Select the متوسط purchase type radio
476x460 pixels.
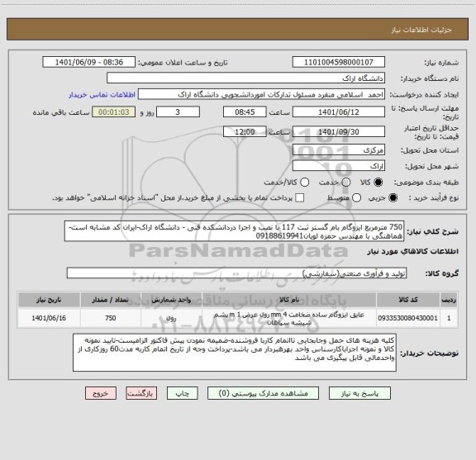pyautogui.click(x=356, y=198)
